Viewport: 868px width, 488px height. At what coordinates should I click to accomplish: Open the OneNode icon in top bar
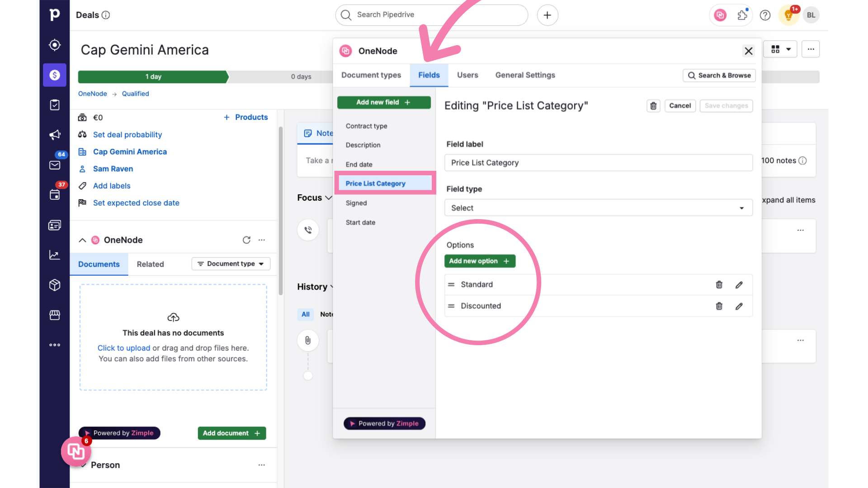(720, 15)
